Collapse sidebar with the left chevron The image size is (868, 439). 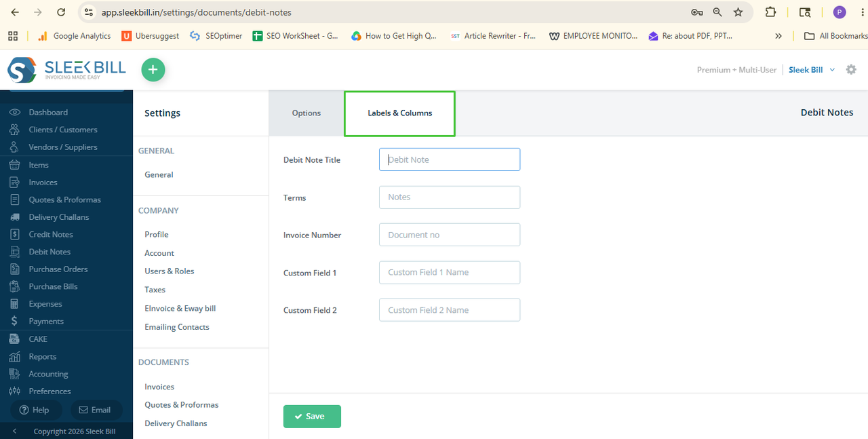pyautogui.click(x=14, y=431)
